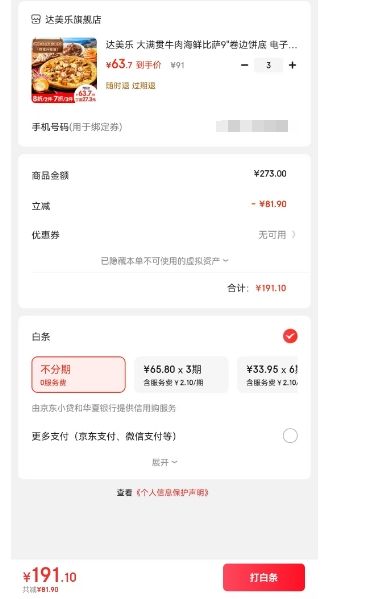
Task: Choose the 不分期 no-installment option
Action: click(x=78, y=374)
